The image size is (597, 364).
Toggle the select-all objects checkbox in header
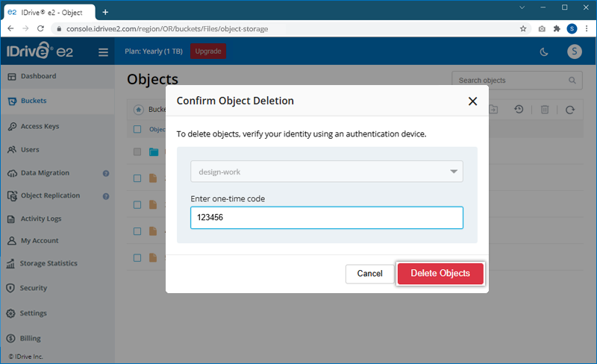pyautogui.click(x=137, y=129)
